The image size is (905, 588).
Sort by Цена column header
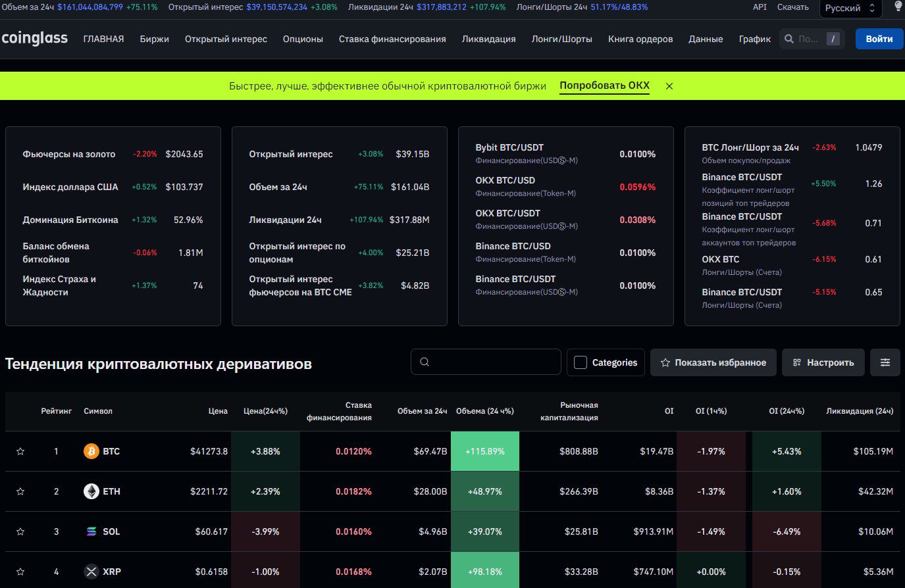pyautogui.click(x=218, y=411)
